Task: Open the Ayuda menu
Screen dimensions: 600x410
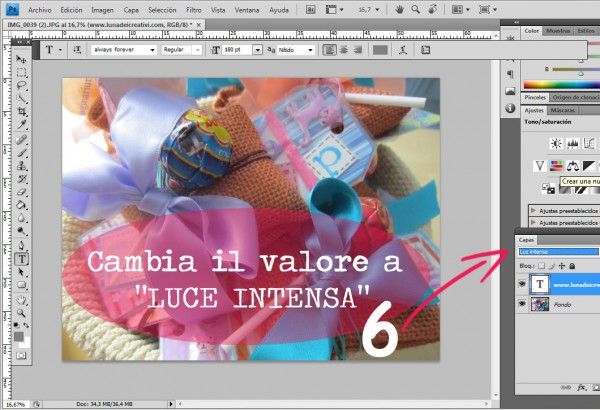Action: pyautogui.click(x=279, y=10)
